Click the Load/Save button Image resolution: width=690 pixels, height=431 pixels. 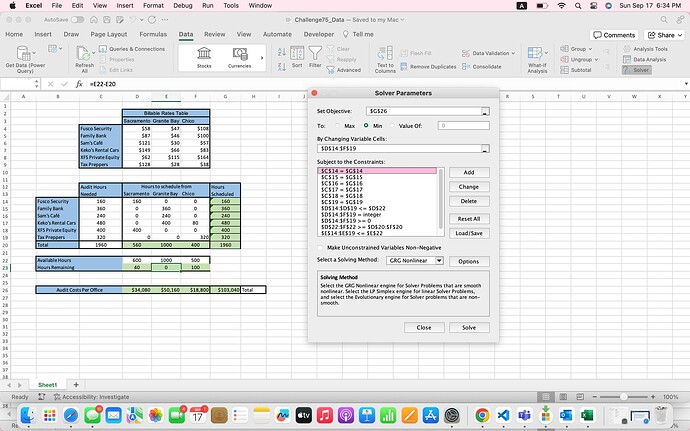pos(469,233)
